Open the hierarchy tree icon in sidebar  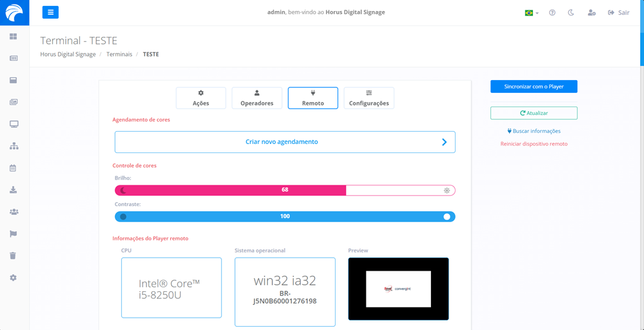14,146
